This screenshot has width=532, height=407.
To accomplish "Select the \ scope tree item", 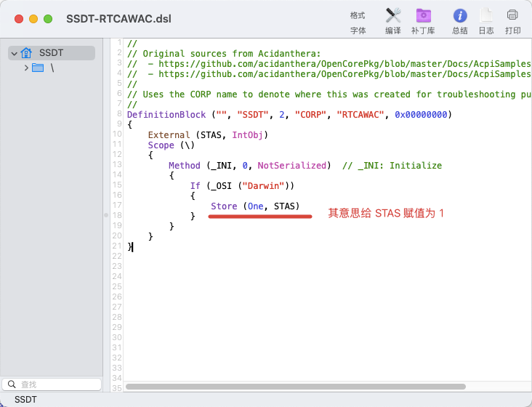I will click(x=52, y=68).
